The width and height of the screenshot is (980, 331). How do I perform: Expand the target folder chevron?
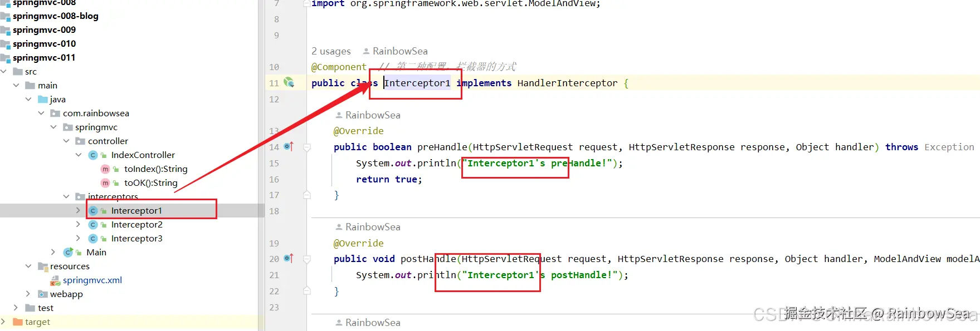point(3,322)
